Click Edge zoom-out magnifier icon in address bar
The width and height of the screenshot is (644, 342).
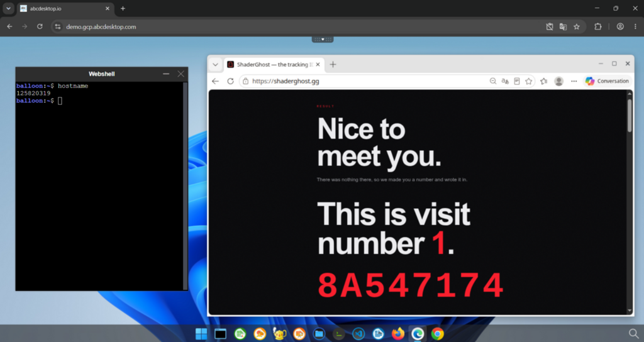click(x=493, y=81)
